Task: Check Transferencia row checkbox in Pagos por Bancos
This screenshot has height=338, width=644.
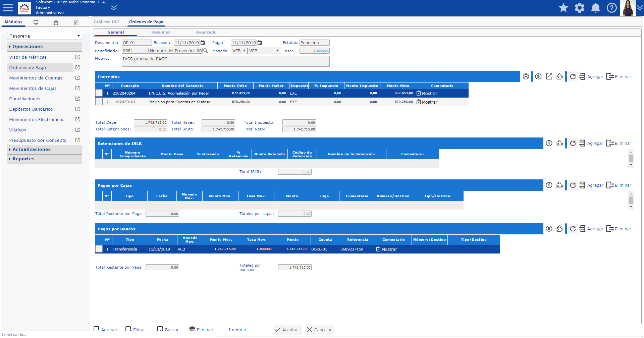Action: (99, 249)
